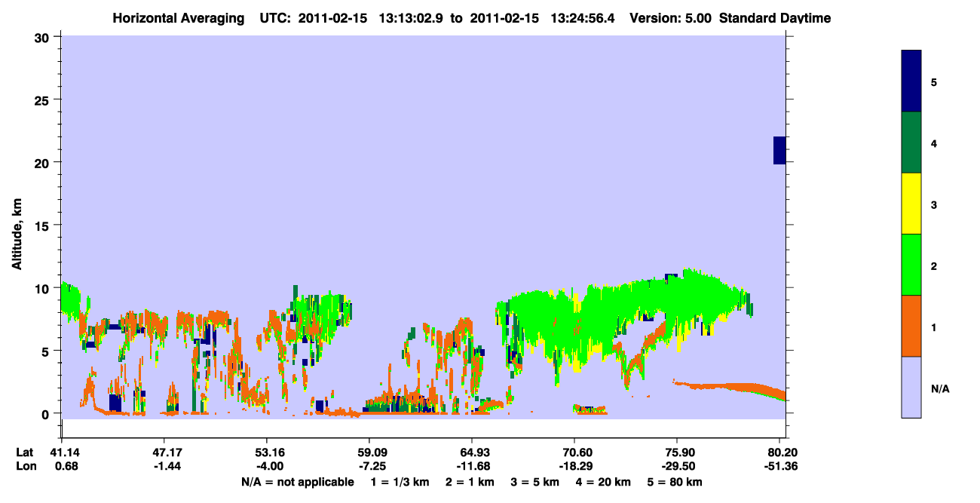Click the y-axis tick label '25'
The width and height of the screenshot is (980, 503).
(x=43, y=100)
